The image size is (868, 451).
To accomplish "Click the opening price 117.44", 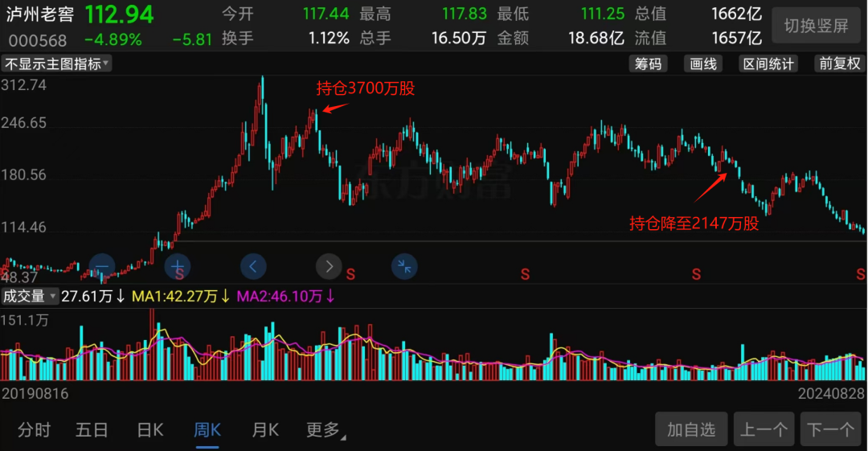I will tap(326, 14).
